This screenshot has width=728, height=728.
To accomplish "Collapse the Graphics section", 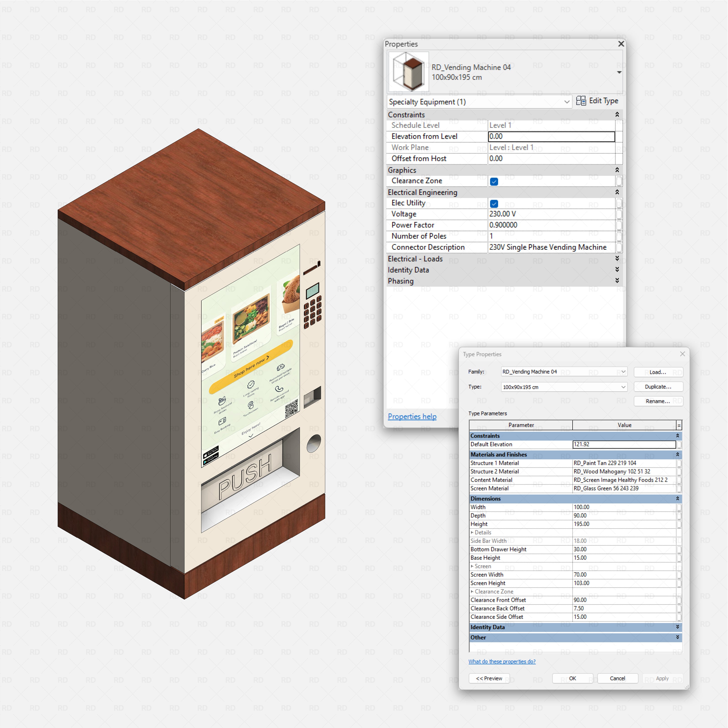I will point(617,170).
